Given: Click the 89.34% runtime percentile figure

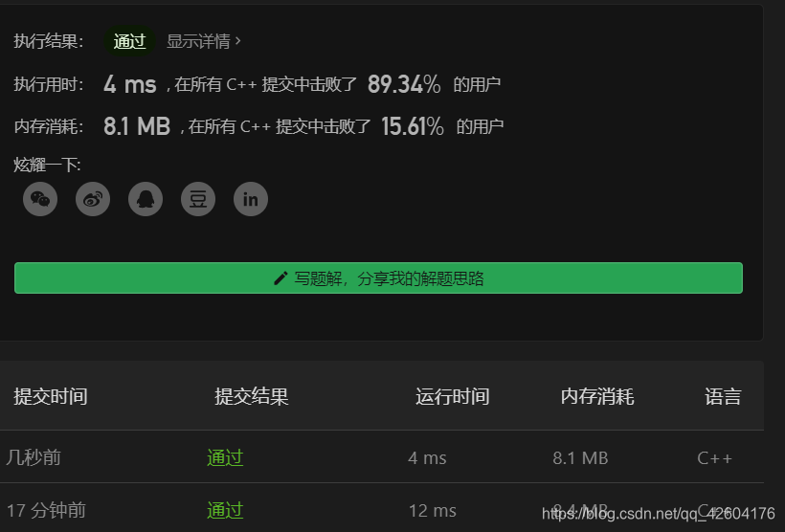Looking at the screenshot, I should pos(404,84).
